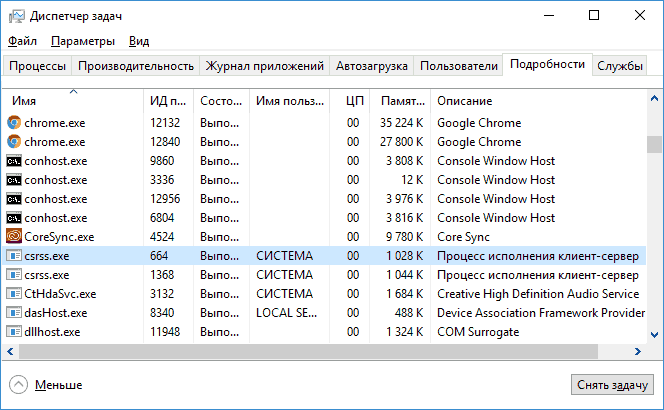This screenshot has width=664, height=410.
Task: Click the horizontal scrollbar right arrow
Action: (x=638, y=351)
